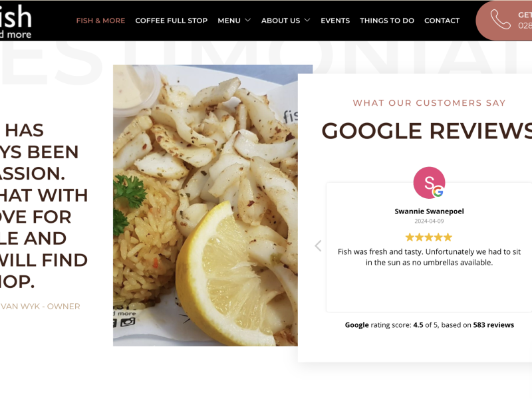Click the Get in touch phone button
Screen dimensions: 532x399
point(504,21)
